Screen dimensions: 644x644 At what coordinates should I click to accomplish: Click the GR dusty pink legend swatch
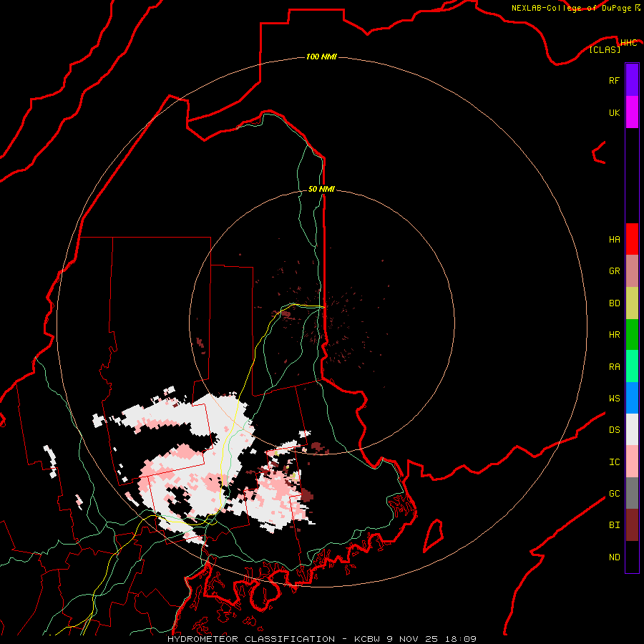[632, 271]
